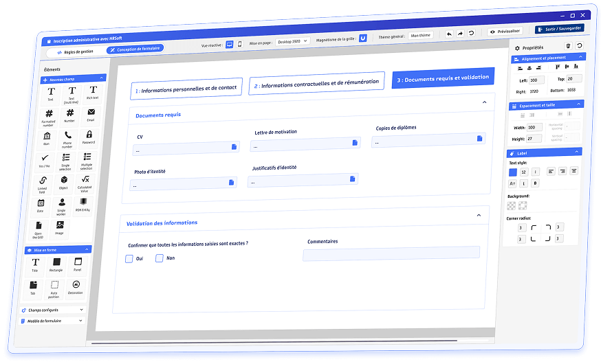Choose the Formatted number field
Screen dimensions: 601x364
click(x=49, y=117)
